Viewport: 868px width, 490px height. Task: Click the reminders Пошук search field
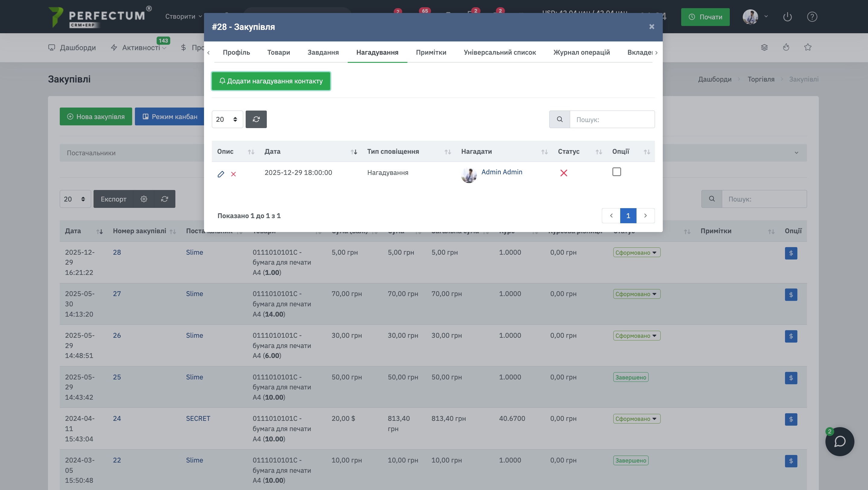[611, 120]
